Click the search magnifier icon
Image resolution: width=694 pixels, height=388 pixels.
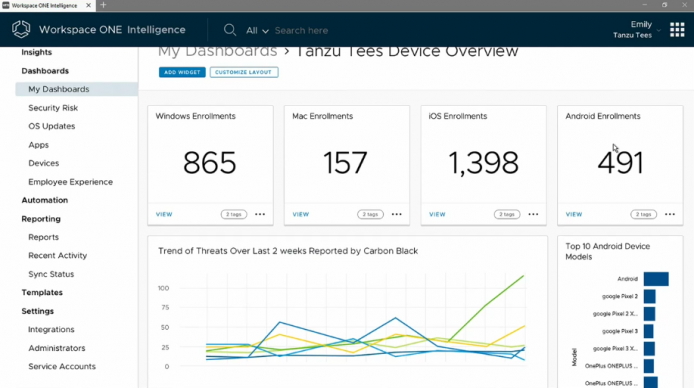(x=229, y=30)
